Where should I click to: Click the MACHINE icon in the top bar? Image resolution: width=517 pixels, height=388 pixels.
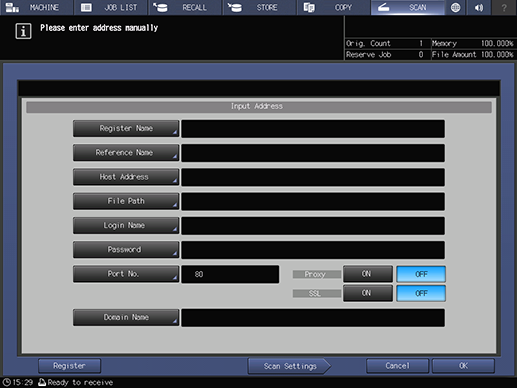pyautogui.click(x=12, y=7)
